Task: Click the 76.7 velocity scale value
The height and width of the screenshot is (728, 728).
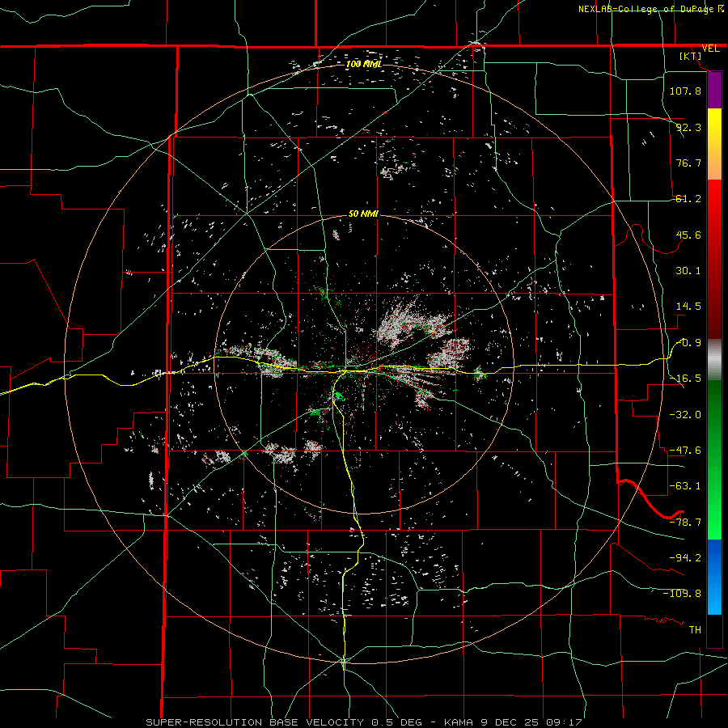Action: click(688, 163)
